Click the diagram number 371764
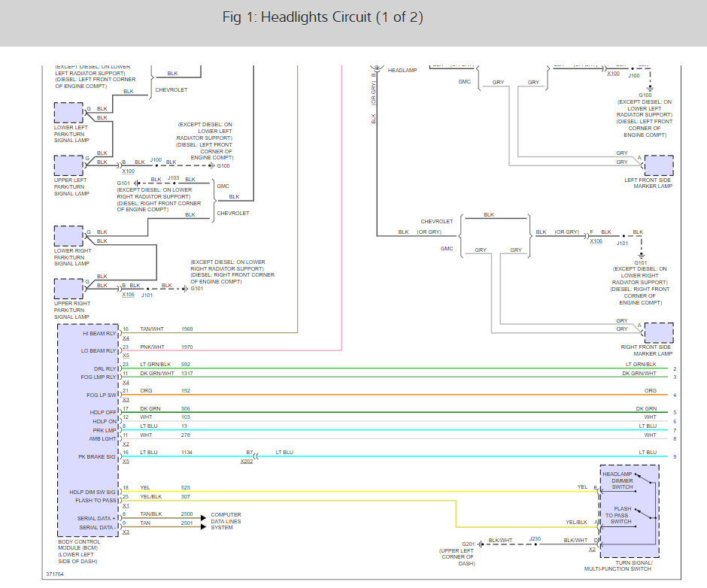 tap(55, 576)
